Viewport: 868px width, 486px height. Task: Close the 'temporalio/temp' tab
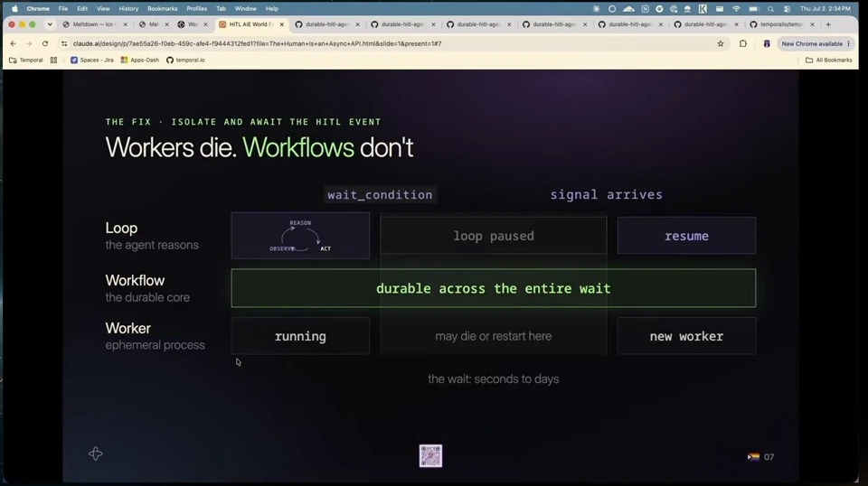(812, 24)
